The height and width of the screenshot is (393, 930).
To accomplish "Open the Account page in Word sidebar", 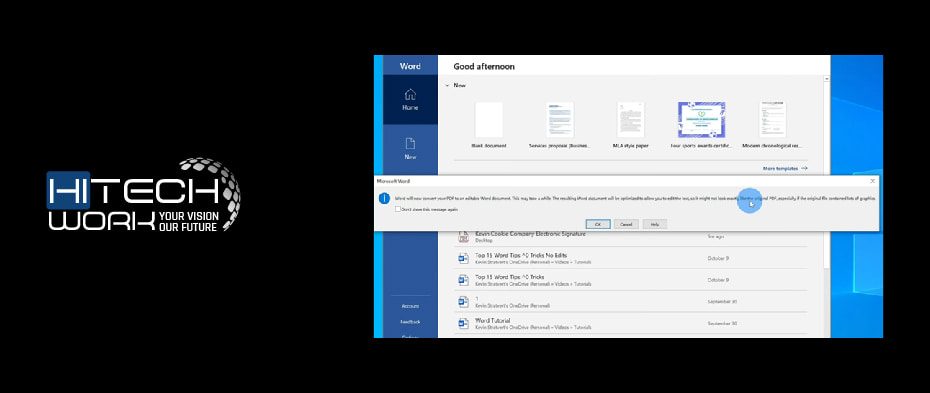I will (410, 306).
